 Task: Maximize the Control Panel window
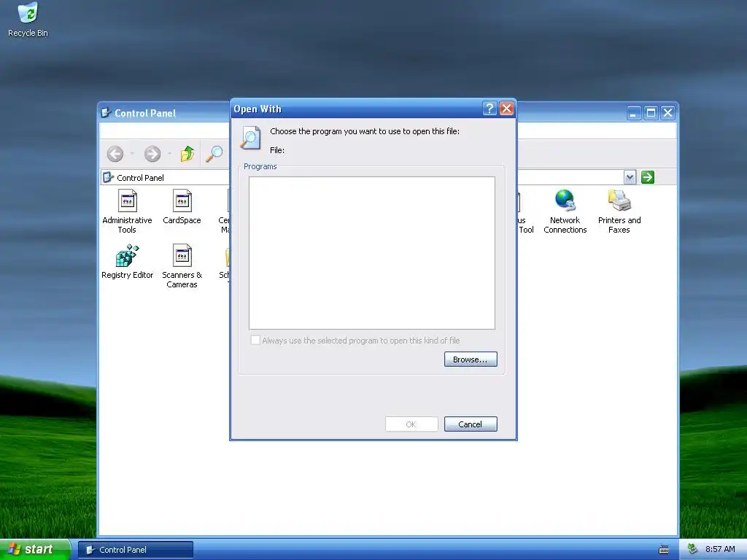pyautogui.click(x=651, y=113)
